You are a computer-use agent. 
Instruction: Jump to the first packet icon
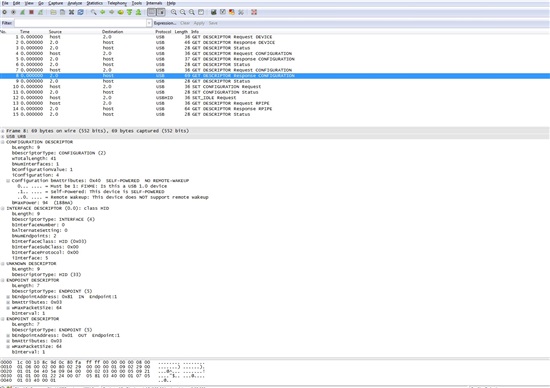click(129, 12)
